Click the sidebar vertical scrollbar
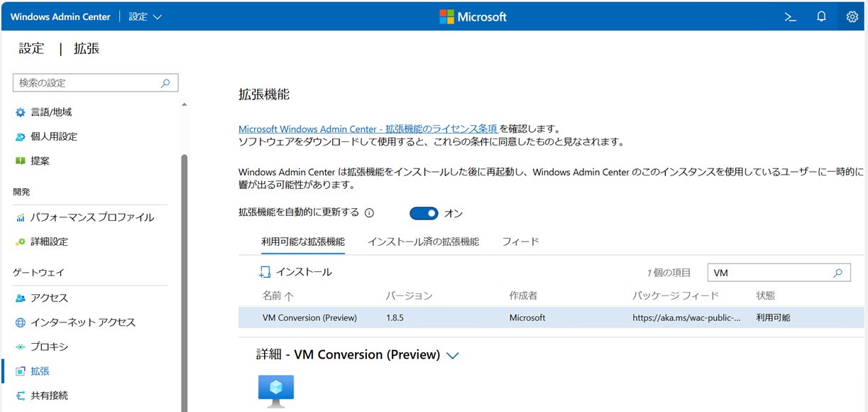The image size is (868, 412). click(185, 284)
